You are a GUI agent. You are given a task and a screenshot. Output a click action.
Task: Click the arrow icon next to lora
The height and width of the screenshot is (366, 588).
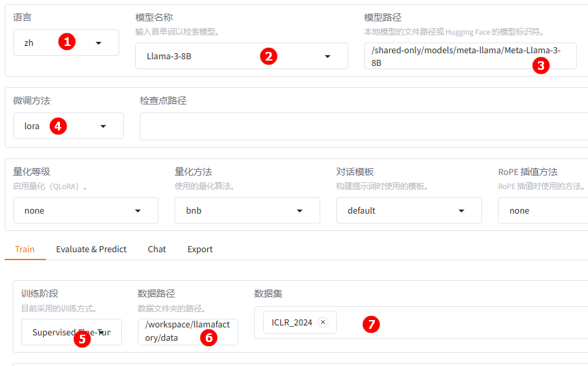(103, 126)
